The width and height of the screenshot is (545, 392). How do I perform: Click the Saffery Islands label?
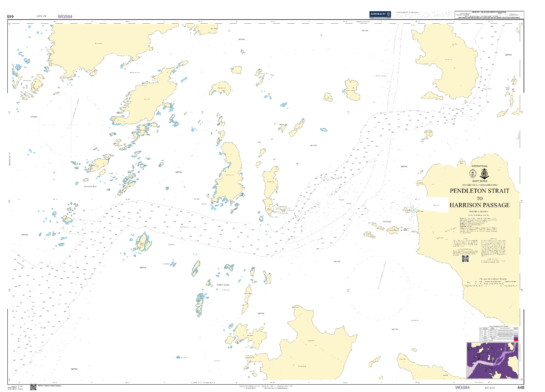pyautogui.click(x=223, y=285)
